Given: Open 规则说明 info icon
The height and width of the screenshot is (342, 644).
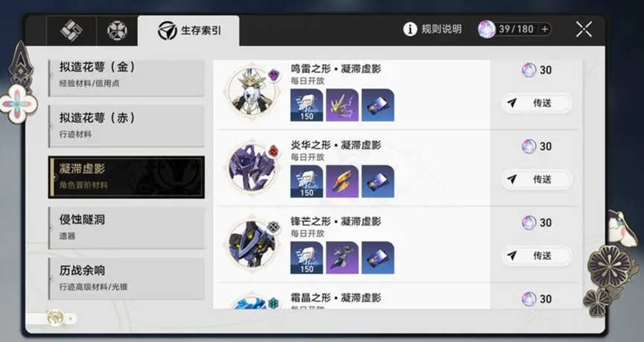Looking at the screenshot, I should tap(410, 29).
